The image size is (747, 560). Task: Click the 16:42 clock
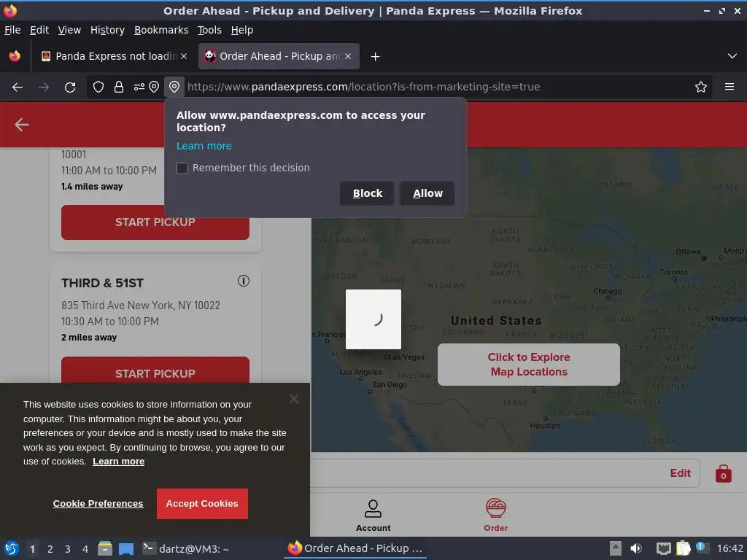729,548
